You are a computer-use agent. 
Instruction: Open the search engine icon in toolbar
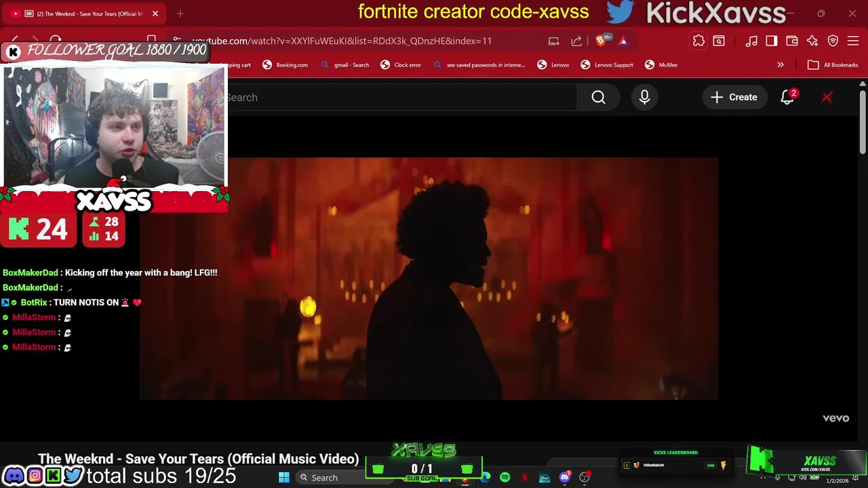pyautogui.click(x=719, y=41)
